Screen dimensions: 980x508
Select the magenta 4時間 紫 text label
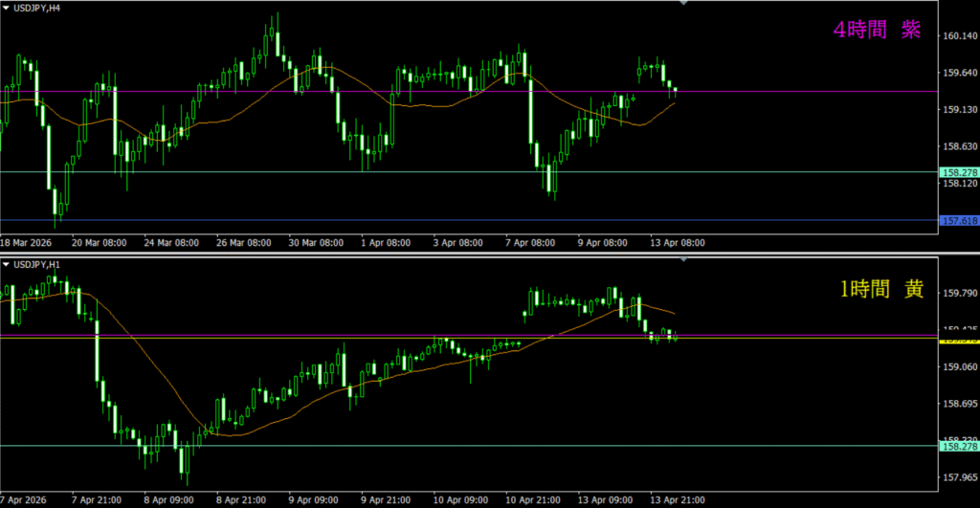877,31
